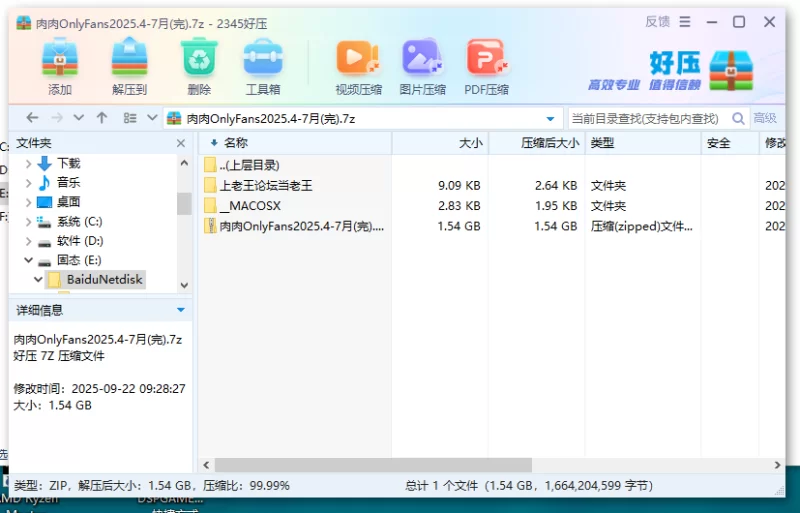Sort by the 安全 column header
Screen dimensions: 800x513
(730, 143)
